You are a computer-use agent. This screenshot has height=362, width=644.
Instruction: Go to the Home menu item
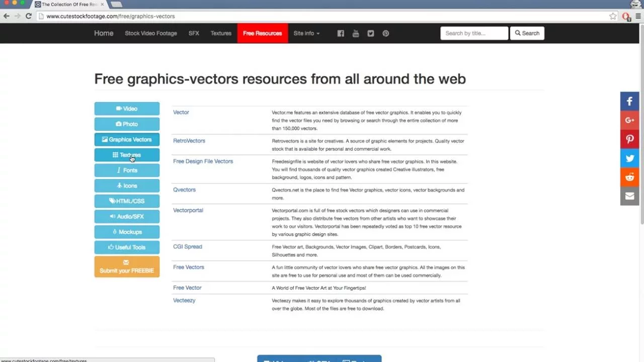pos(104,33)
